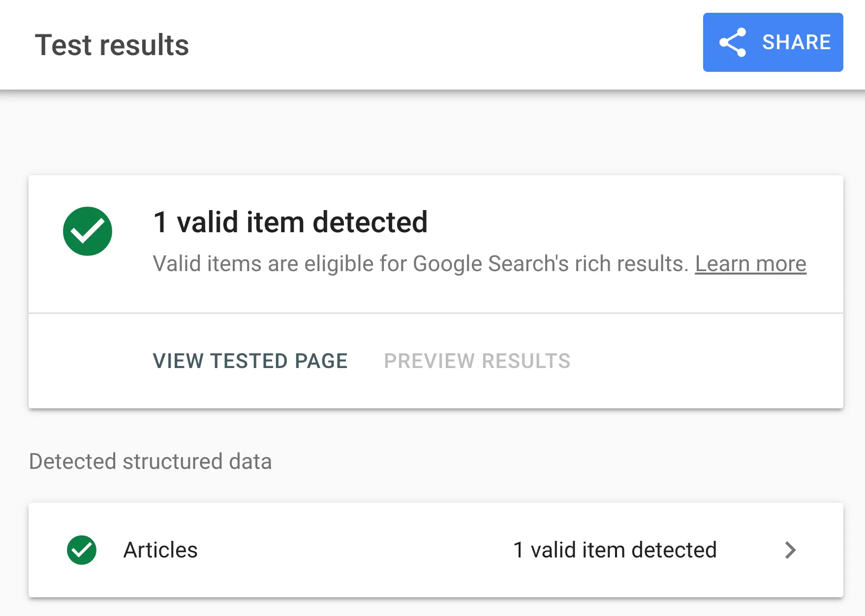The height and width of the screenshot is (616, 865).
Task: Open the Learn more link
Action: 750,264
